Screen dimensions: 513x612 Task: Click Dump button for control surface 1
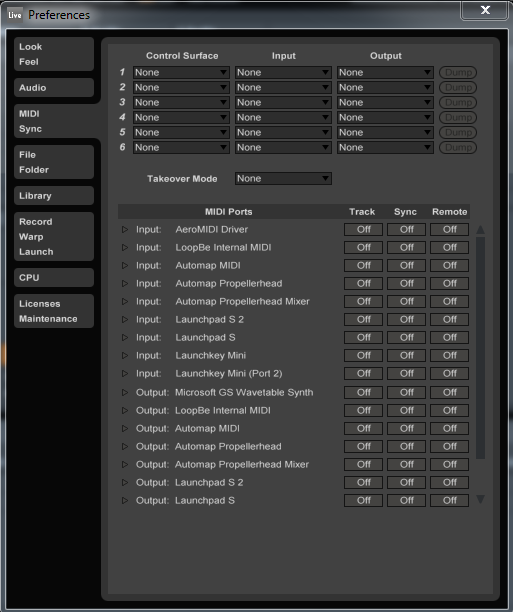point(458,72)
